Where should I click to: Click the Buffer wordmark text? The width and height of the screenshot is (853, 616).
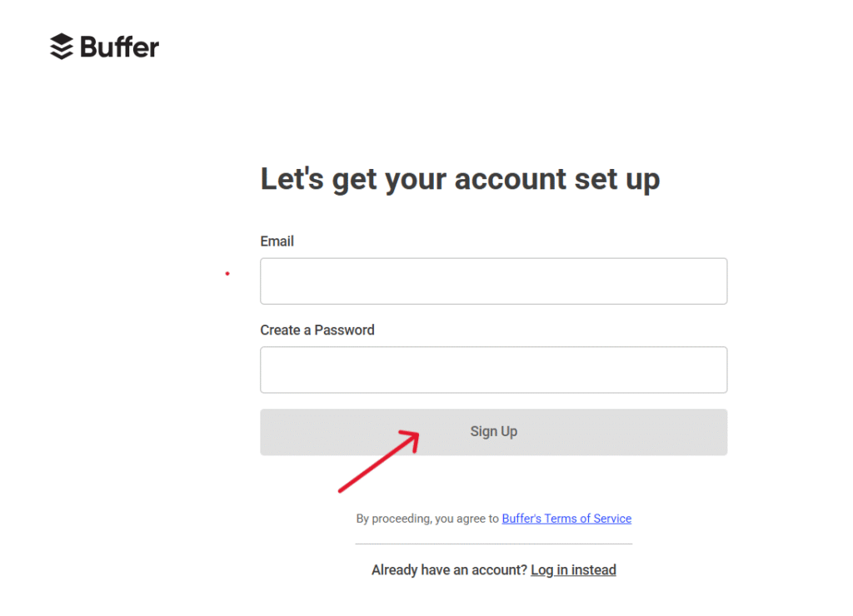point(120,47)
